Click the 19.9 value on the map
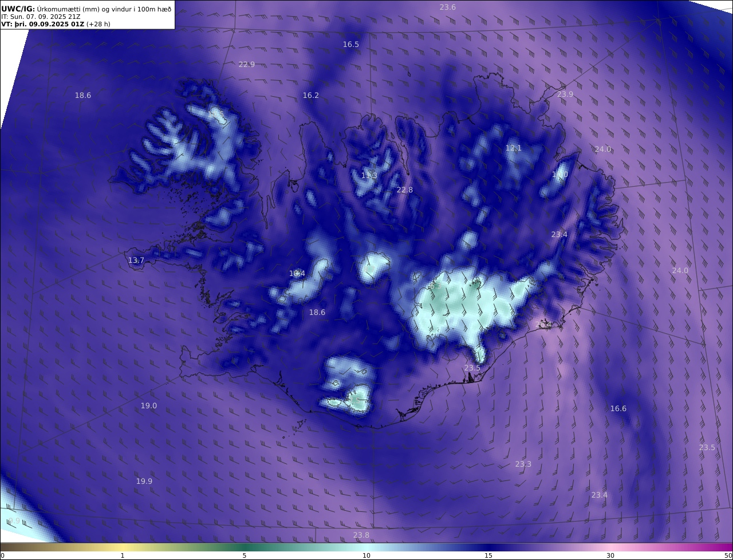Viewport: 733px width, 560px height. [x=144, y=482]
